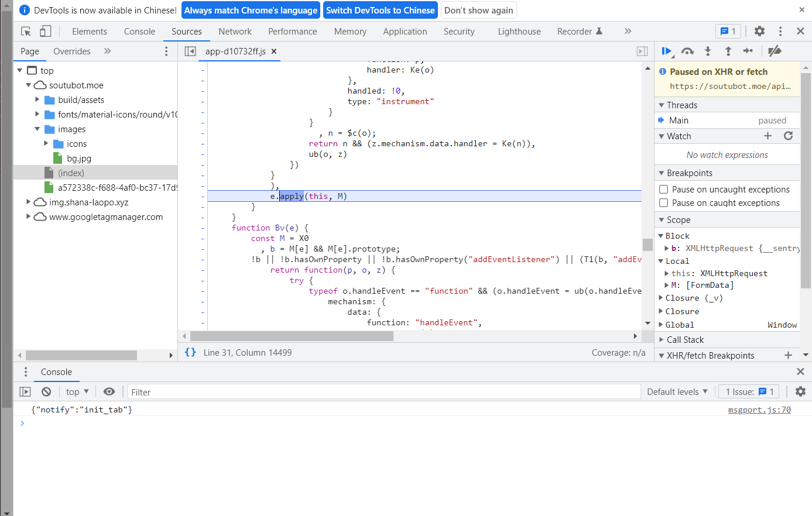The height and width of the screenshot is (516, 812).
Task: Expand www.googletagmanager.com domain
Action: pyautogui.click(x=28, y=216)
